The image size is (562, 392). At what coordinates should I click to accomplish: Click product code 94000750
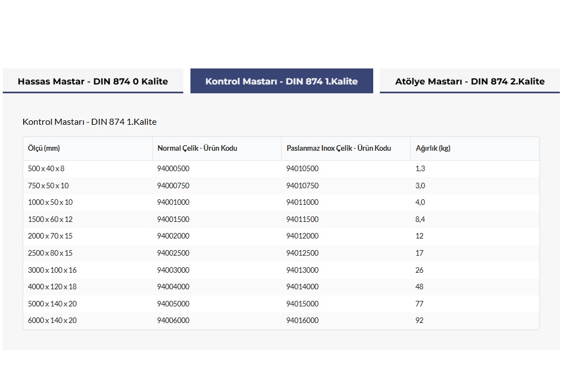tap(173, 186)
